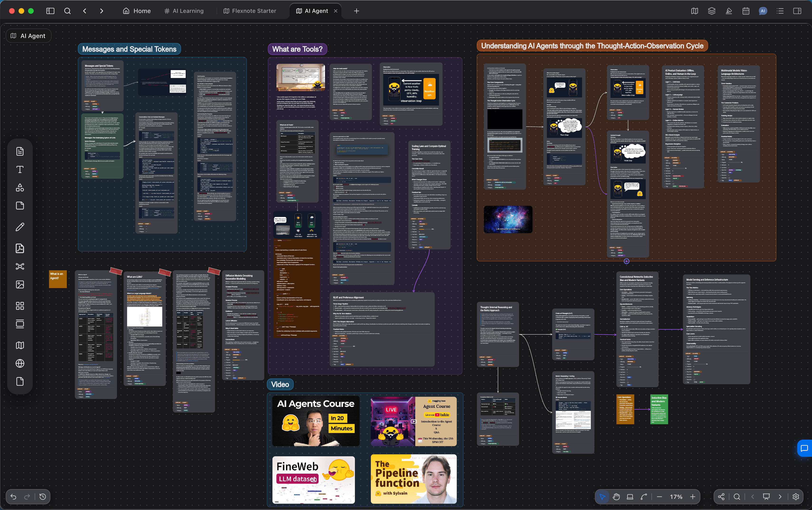Open the AI account avatar
Image resolution: width=812 pixels, height=510 pixels.
(x=763, y=11)
